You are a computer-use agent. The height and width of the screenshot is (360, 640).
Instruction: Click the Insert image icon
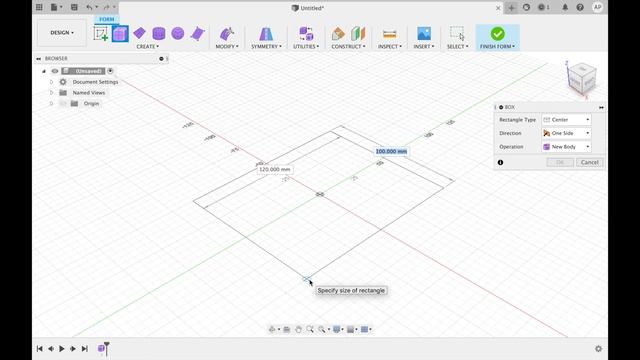[424, 33]
